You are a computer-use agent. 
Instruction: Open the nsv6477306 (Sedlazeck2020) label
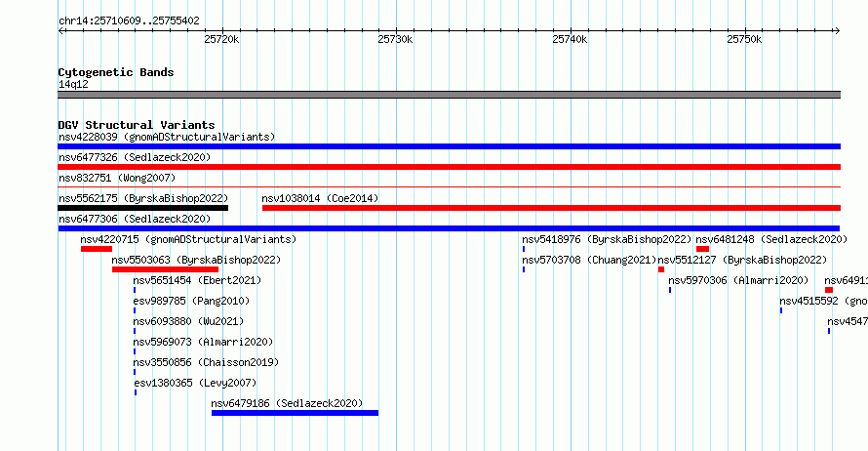click(x=135, y=219)
